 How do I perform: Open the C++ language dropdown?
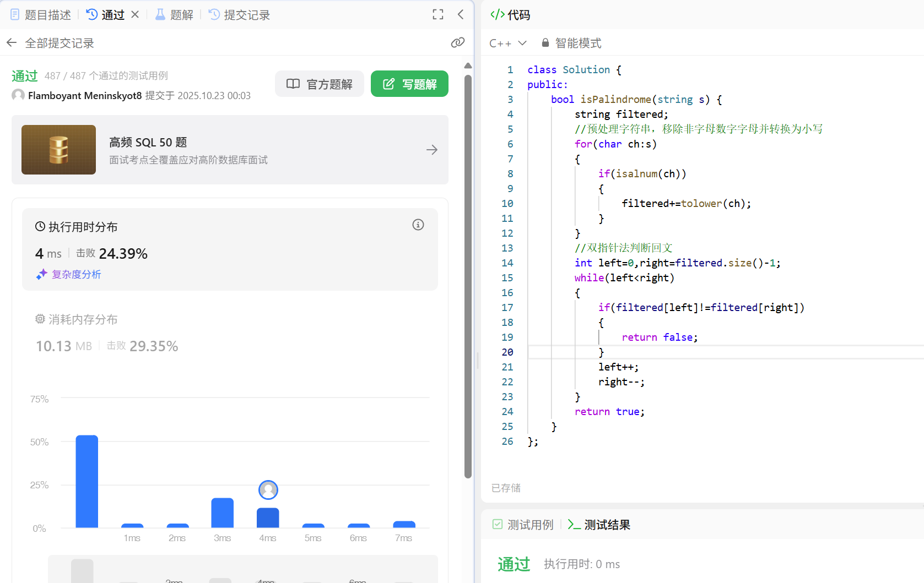pyautogui.click(x=508, y=43)
